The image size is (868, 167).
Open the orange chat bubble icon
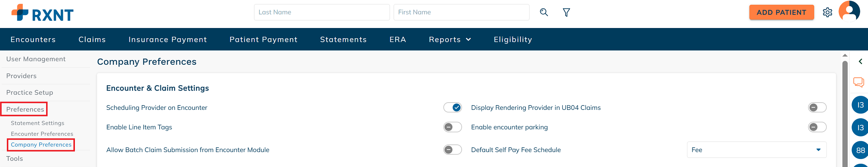(x=859, y=82)
